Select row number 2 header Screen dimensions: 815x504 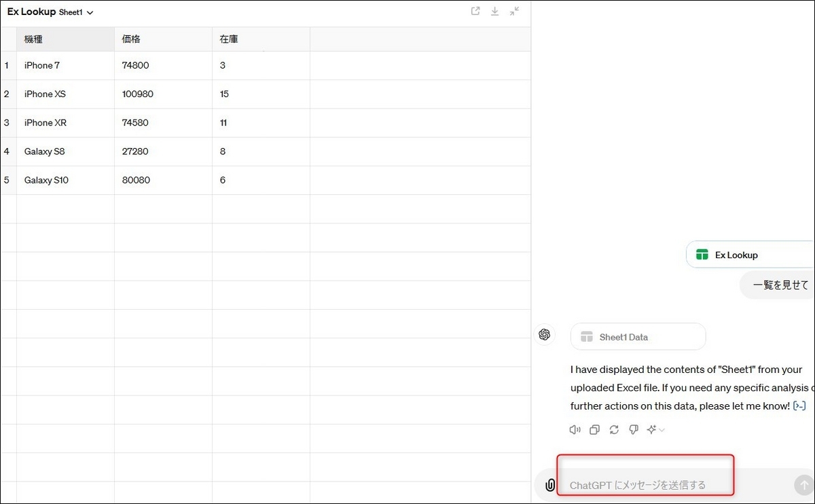pyautogui.click(x=8, y=94)
